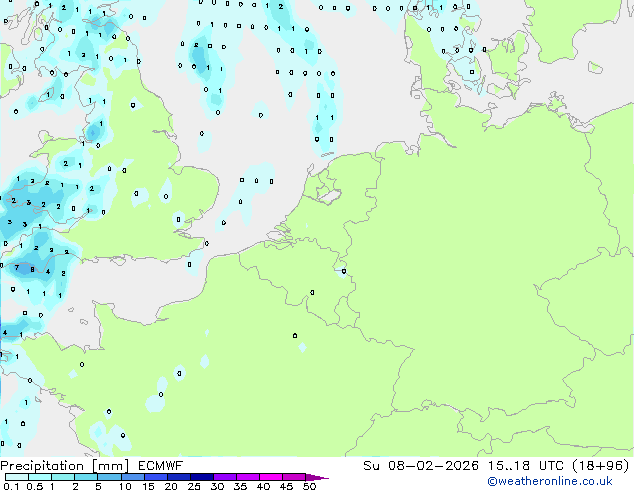Viewport: 634px width, 490px height.
Task: Click the 15–20 mm legend color swatch
Action: point(156,477)
